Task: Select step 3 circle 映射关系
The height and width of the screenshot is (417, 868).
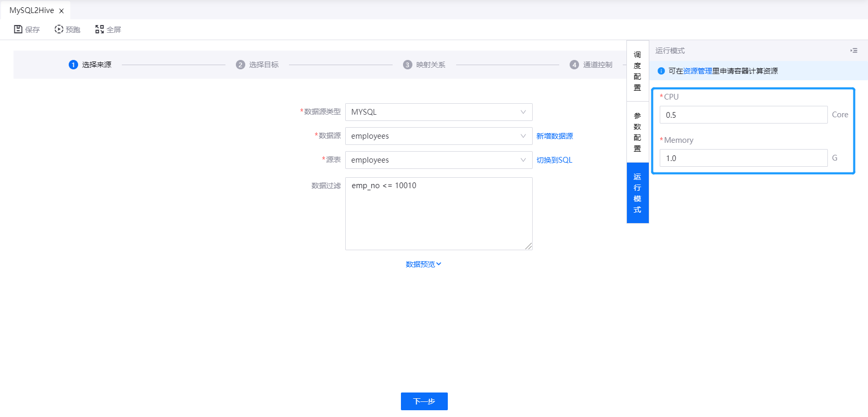Action: tap(408, 65)
